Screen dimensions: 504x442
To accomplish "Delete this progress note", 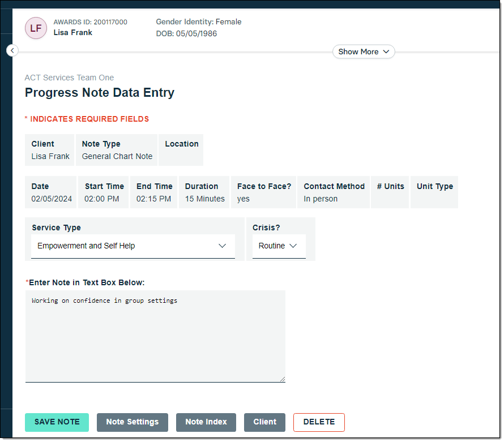I will 319,422.
